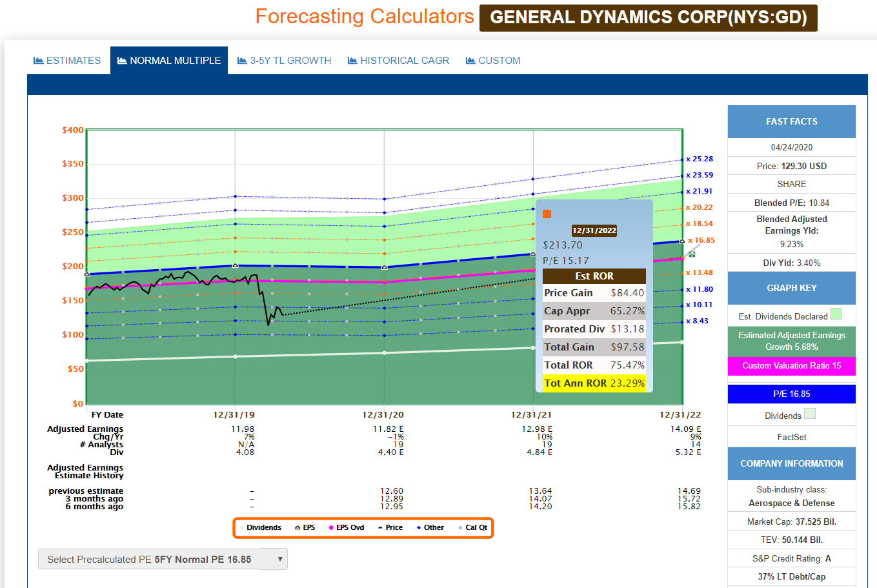Click the x 25.28 multiple label

700,159
